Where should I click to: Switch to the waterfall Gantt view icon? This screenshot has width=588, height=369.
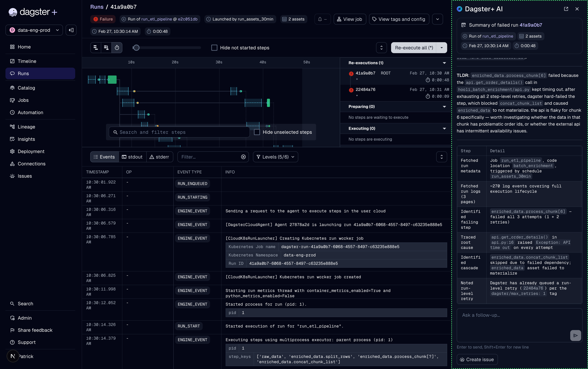[x=106, y=48]
